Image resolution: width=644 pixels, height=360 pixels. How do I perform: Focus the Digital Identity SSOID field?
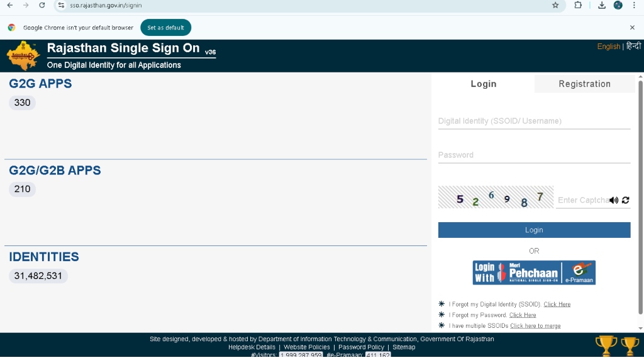[534, 121]
